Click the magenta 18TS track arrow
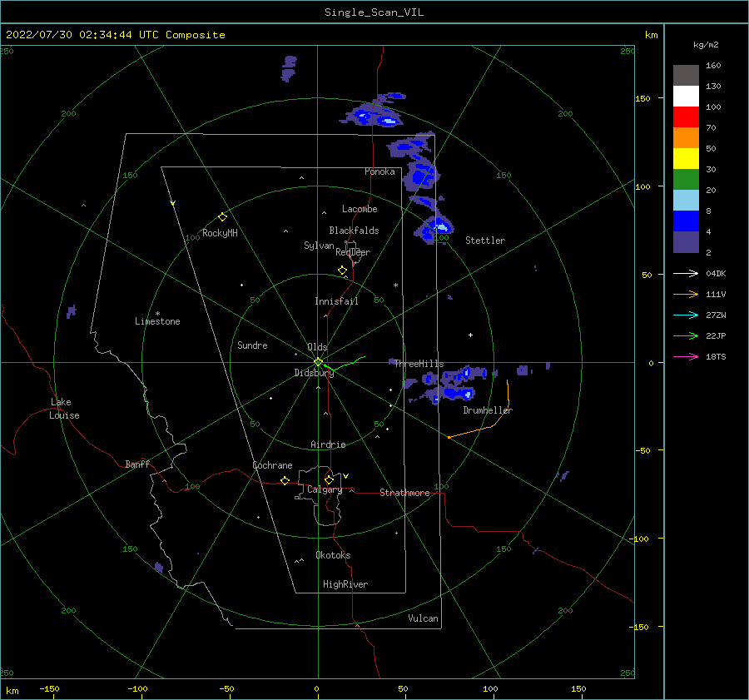This screenshot has width=749, height=700. coord(686,356)
